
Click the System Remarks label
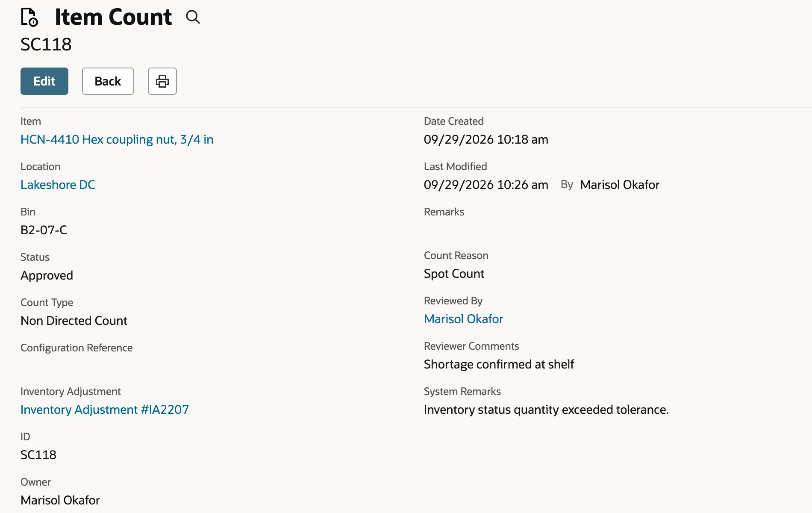[462, 392]
